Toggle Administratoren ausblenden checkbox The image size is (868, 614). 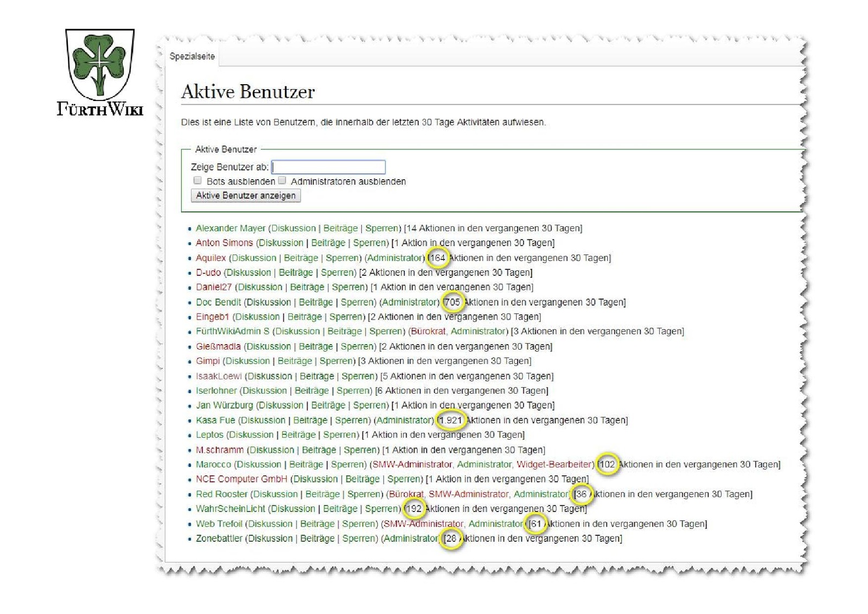pos(282,181)
